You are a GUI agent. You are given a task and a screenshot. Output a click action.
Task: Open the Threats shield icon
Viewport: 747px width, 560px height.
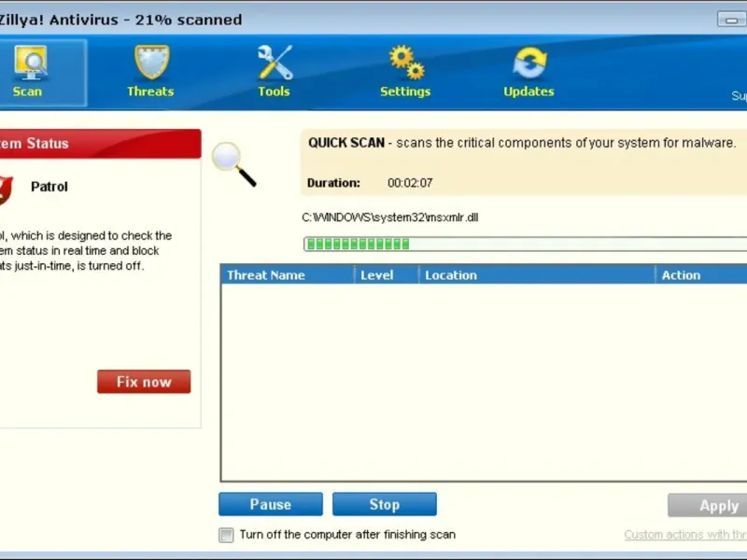coord(151,63)
